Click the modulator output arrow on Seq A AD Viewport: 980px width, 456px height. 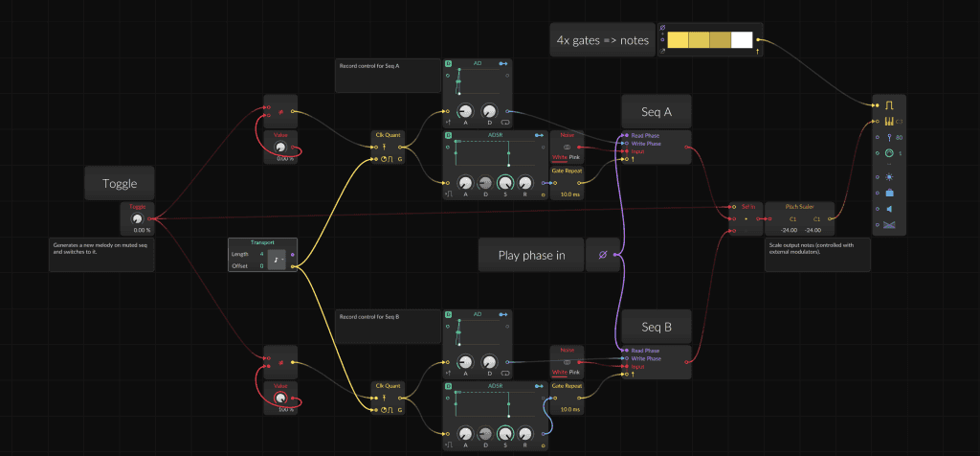503,64
